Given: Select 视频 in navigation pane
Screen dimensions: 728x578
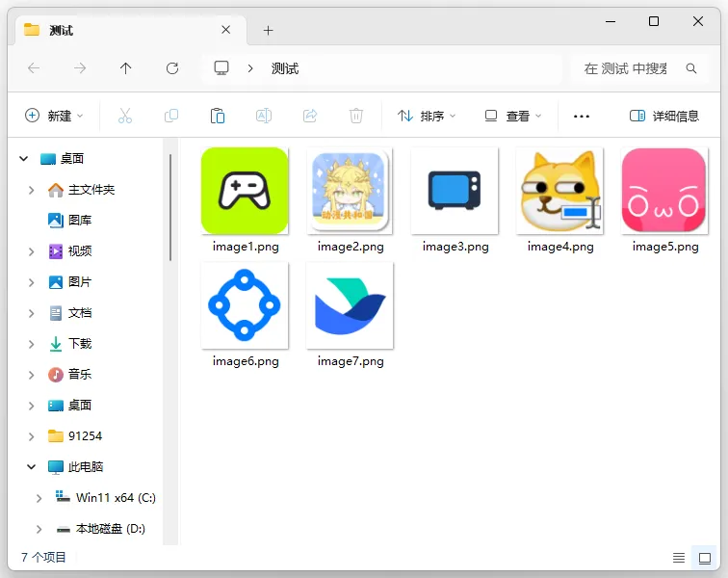Looking at the screenshot, I should click(x=69, y=251).
